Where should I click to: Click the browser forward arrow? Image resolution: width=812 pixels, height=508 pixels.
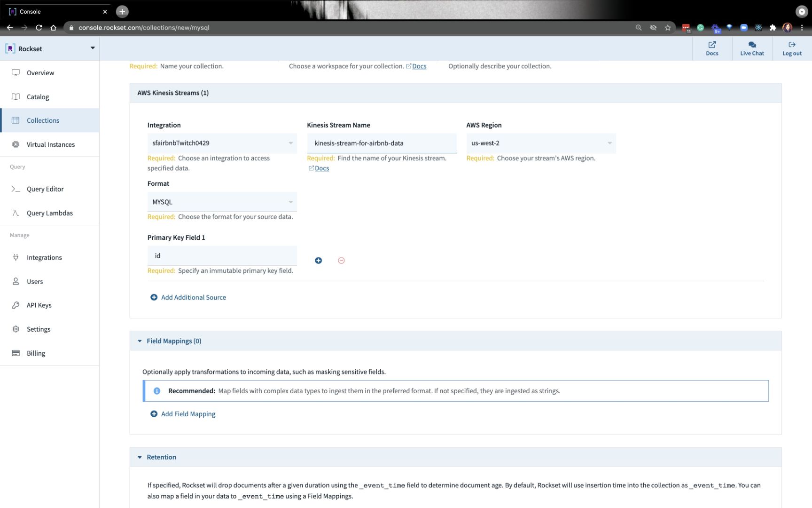point(24,28)
